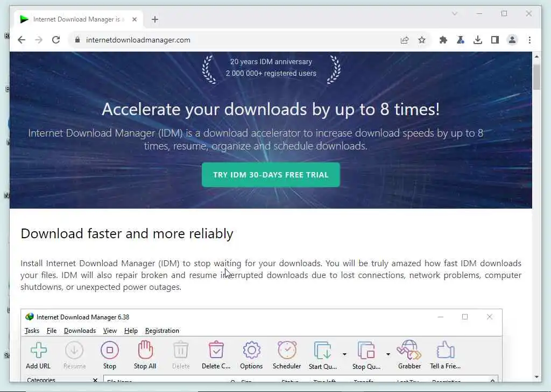551x392 pixels.
Task: Open the Chrome downloads icon
Action: coord(478,40)
